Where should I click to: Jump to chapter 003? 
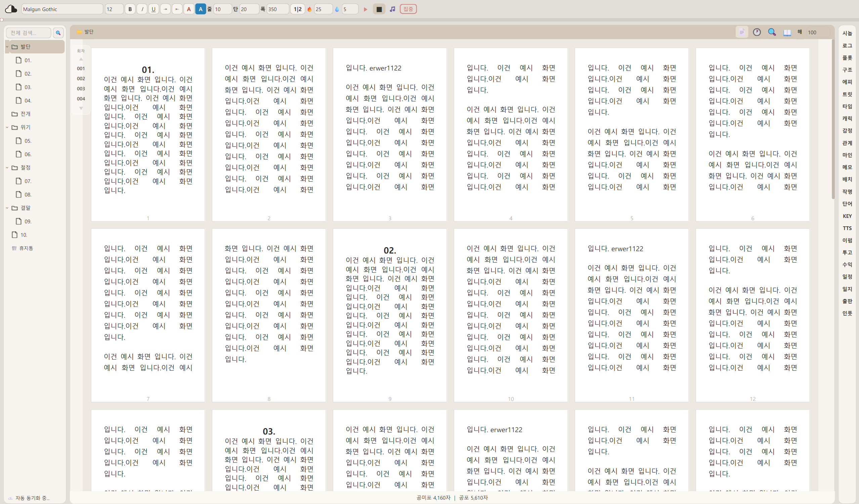tap(81, 89)
